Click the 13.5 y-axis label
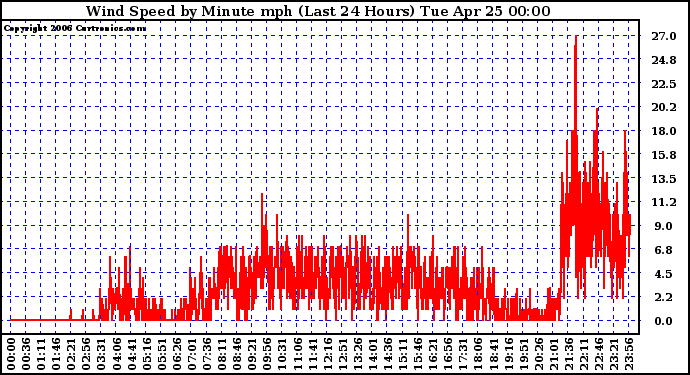Image resolution: width=690 pixels, height=375 pixels. 664,179
